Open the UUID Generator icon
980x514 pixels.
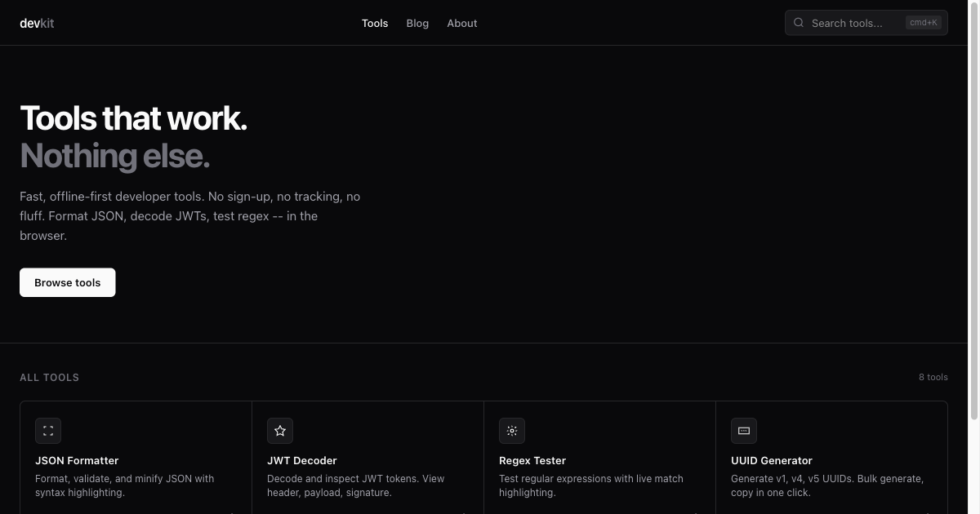(x=744, y=431)
